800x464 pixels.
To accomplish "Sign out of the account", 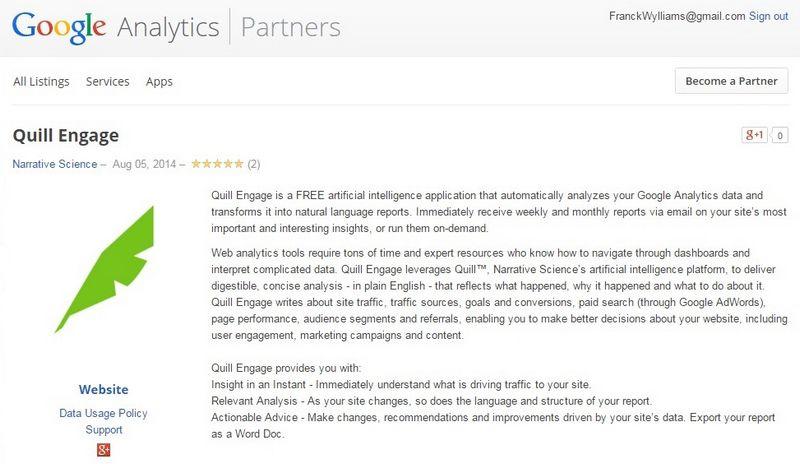I will point(768,17).
